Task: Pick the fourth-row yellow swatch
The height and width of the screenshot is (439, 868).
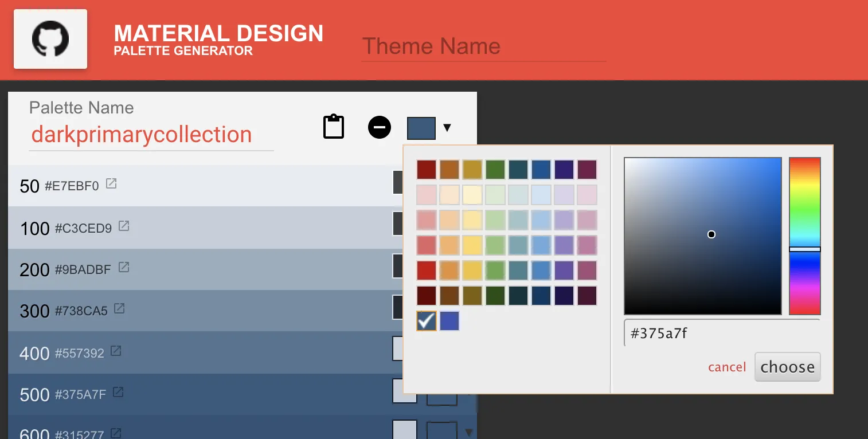Action: [472, 245]
